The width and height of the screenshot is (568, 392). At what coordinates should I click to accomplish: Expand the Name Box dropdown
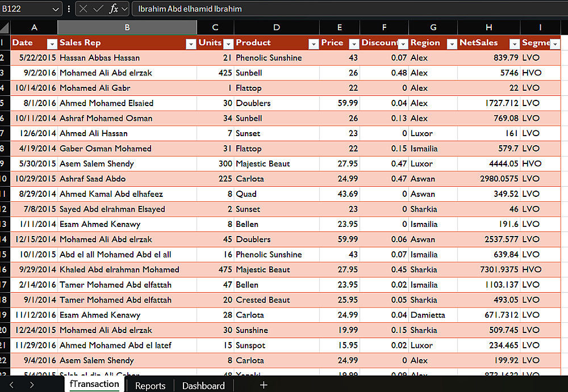coord(56,9)
